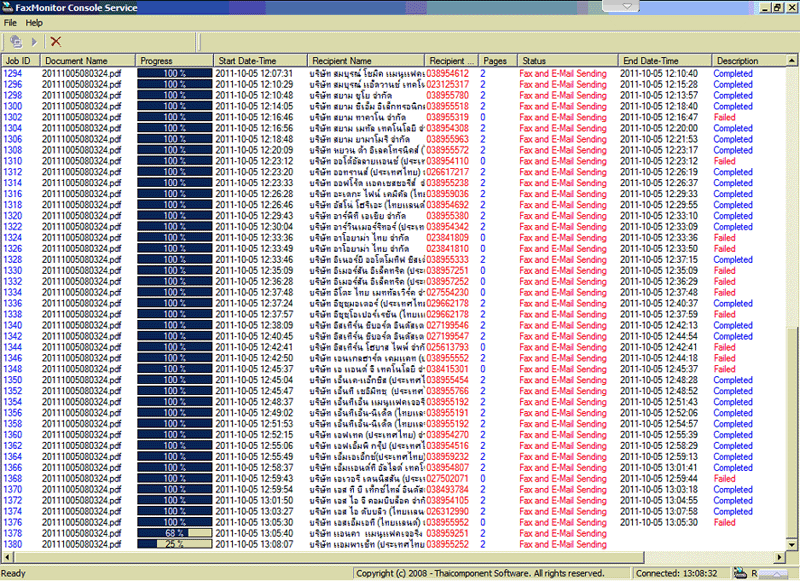Click the Thaicomponent Software copyright text
This screenshot has width=800, height=581.
480,573
